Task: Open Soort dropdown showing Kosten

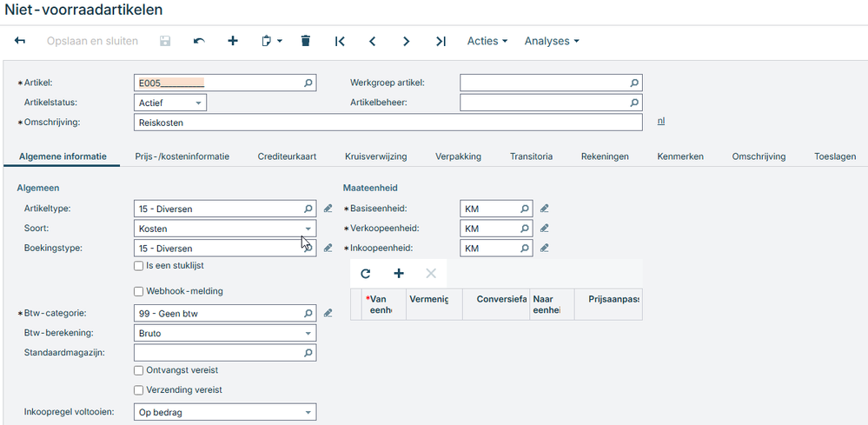Action: coord(225,229)
